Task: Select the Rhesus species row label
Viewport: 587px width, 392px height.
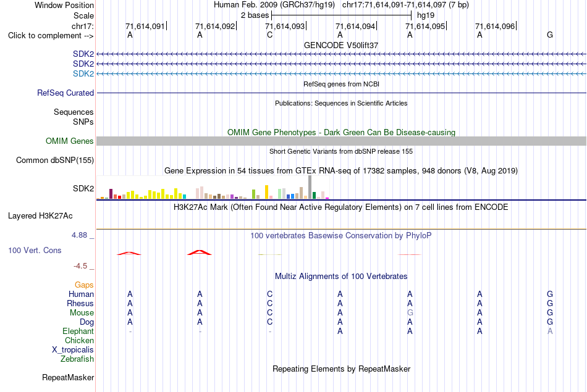Action: (80, 303)
